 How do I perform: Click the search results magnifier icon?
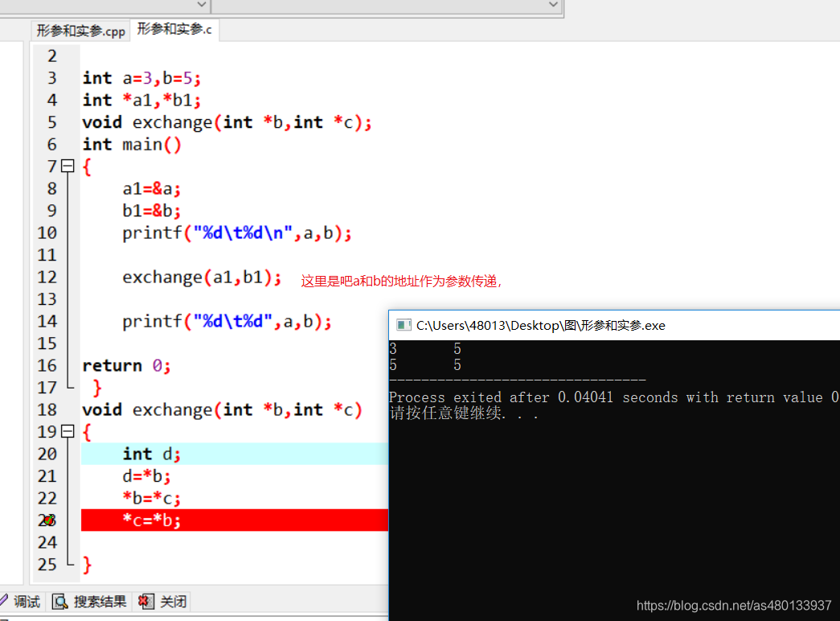[x=60, y=602]
